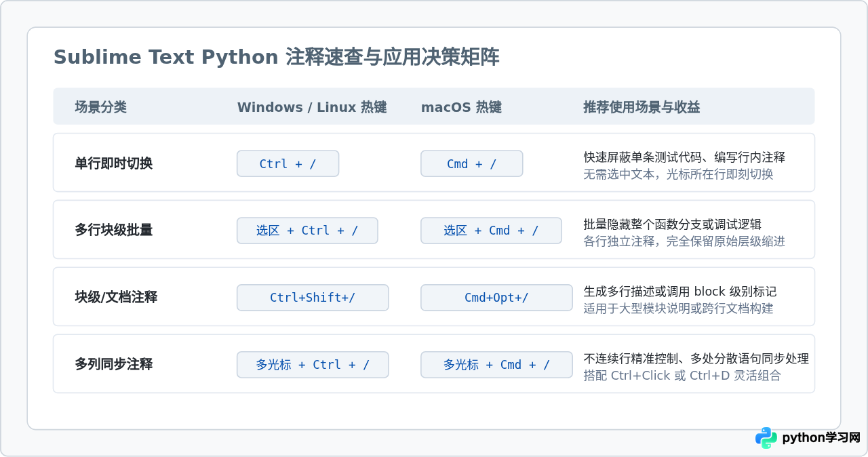
Task: Click the Ctrl + / shortcut badge
Action: [x=288, y=163]
